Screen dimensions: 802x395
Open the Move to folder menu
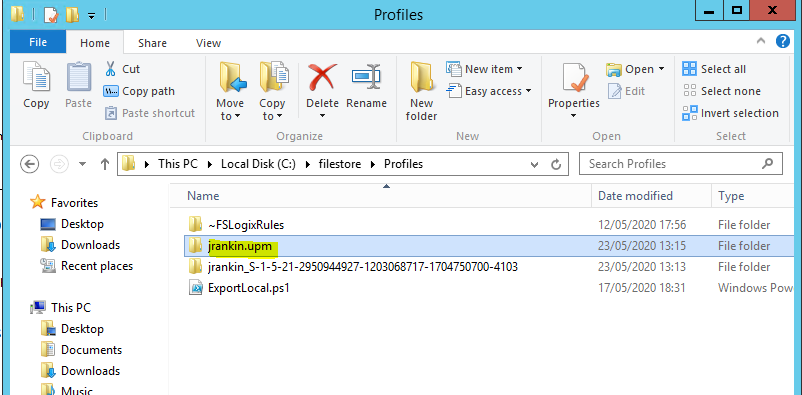click(230, 91)
